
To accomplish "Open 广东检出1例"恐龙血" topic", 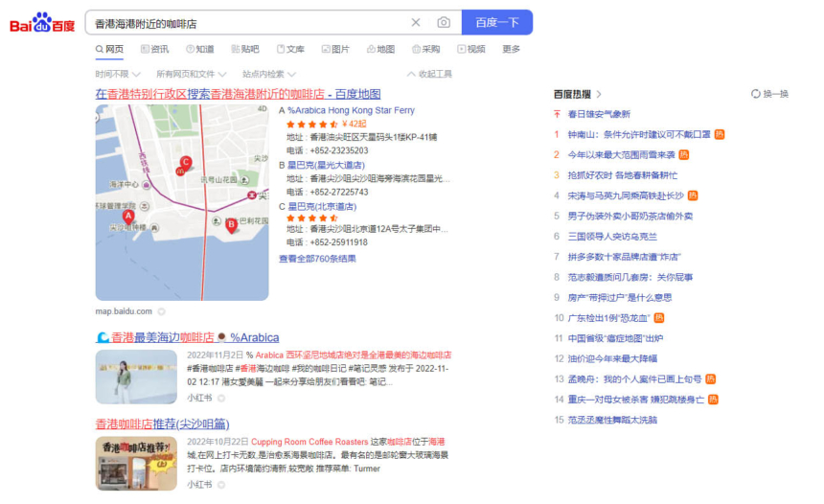I will pos(609,318).
